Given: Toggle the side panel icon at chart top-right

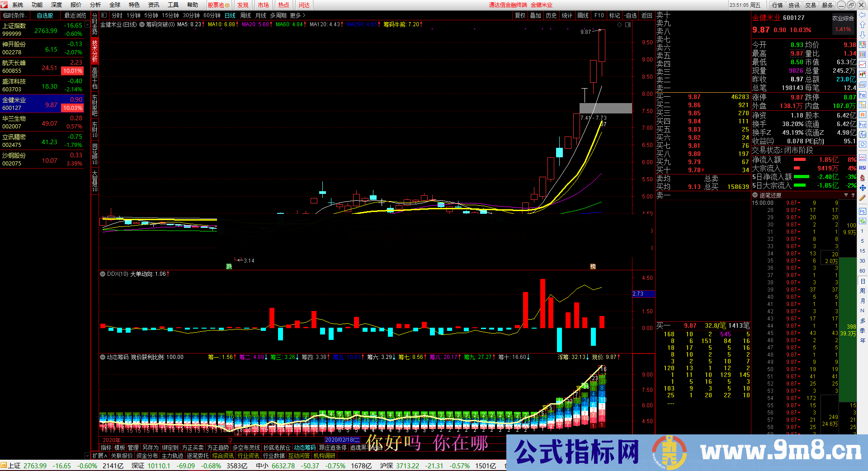Looking at the screenshot, I should point(628,24).
